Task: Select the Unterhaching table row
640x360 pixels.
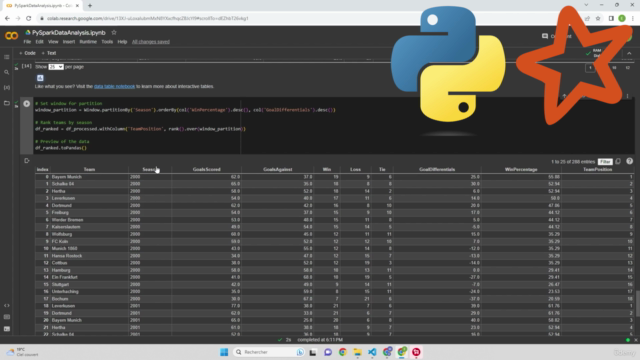Action: coord(334,292)
